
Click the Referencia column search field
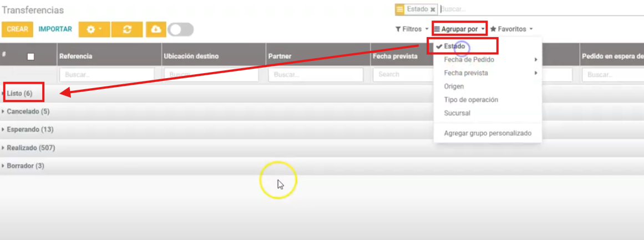point(107,74)
